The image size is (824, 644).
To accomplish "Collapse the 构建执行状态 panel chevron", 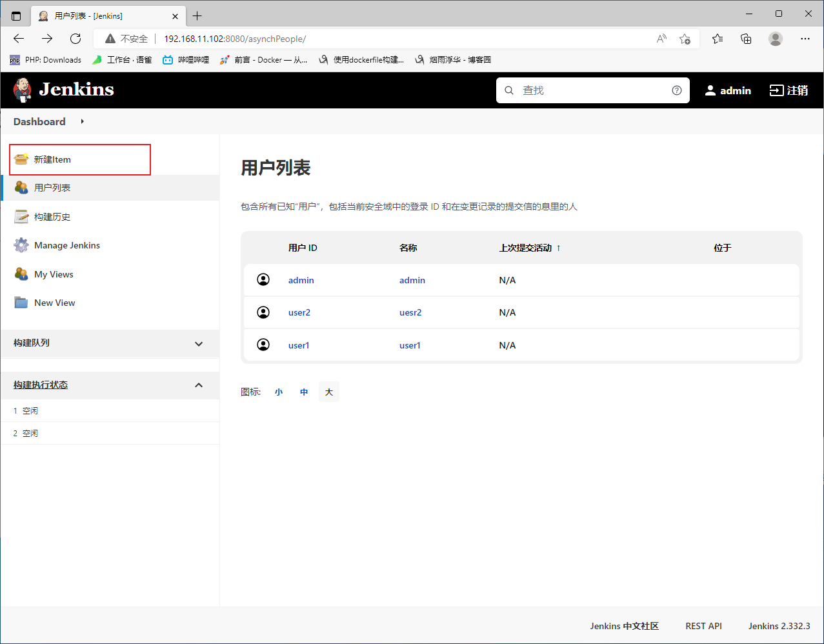I will pos(199,385).
